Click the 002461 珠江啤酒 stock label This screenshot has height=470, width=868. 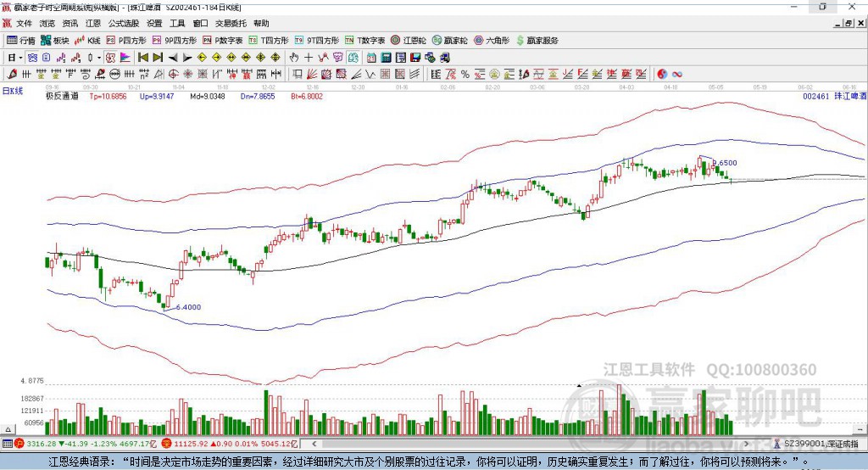point(834,96)
